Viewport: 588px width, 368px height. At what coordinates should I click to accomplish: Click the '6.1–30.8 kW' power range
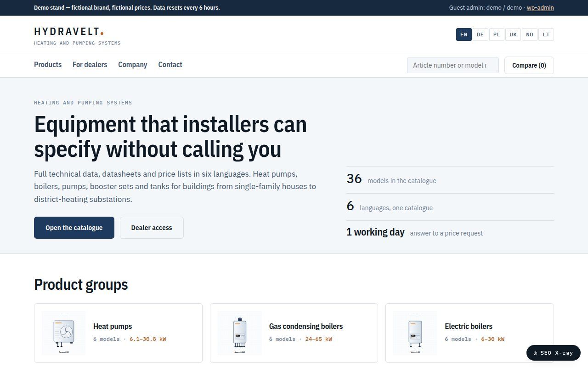147,339
